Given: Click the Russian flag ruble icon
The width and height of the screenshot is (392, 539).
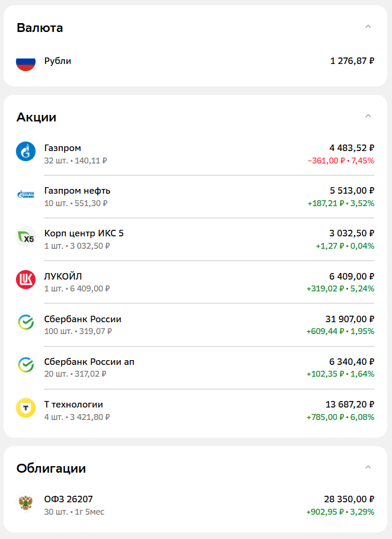Looking at the screenshot, I should [x=26, y=61].
